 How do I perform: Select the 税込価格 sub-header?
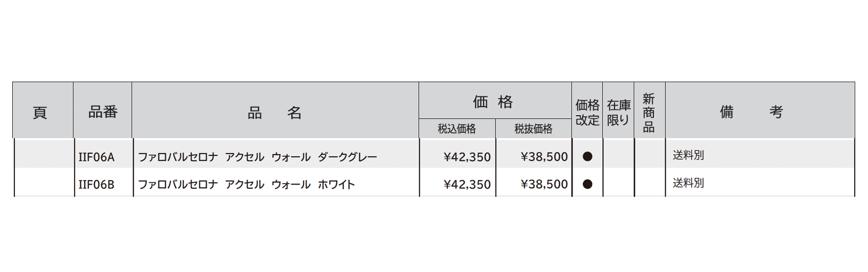pyautogui.click(x=457, y=129)
